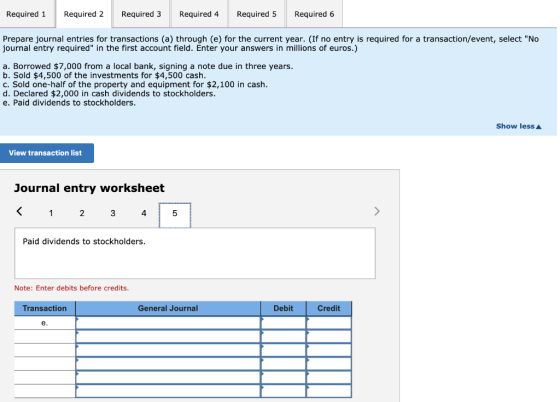Switch to the Required 1 tab

coord(26,14)
